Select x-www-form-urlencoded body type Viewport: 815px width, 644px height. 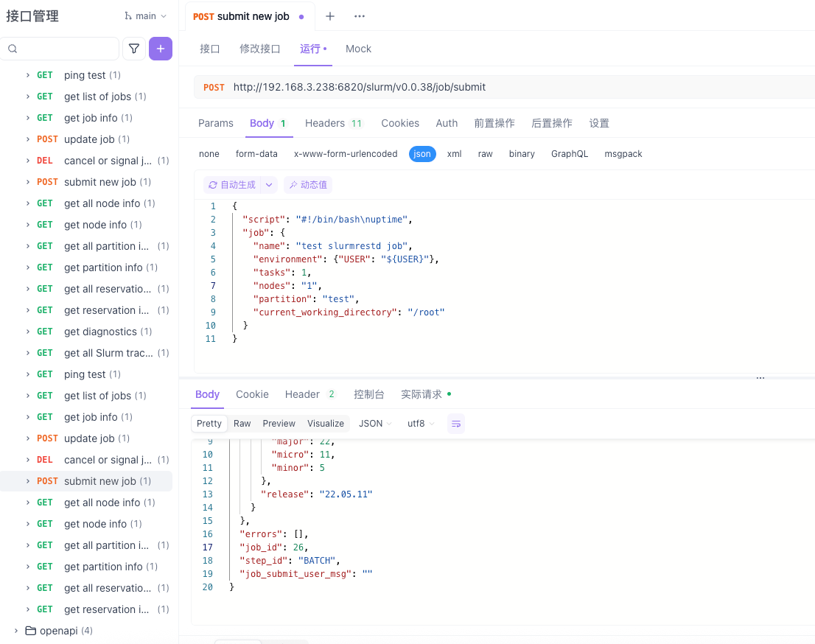[x=346, y=154]
